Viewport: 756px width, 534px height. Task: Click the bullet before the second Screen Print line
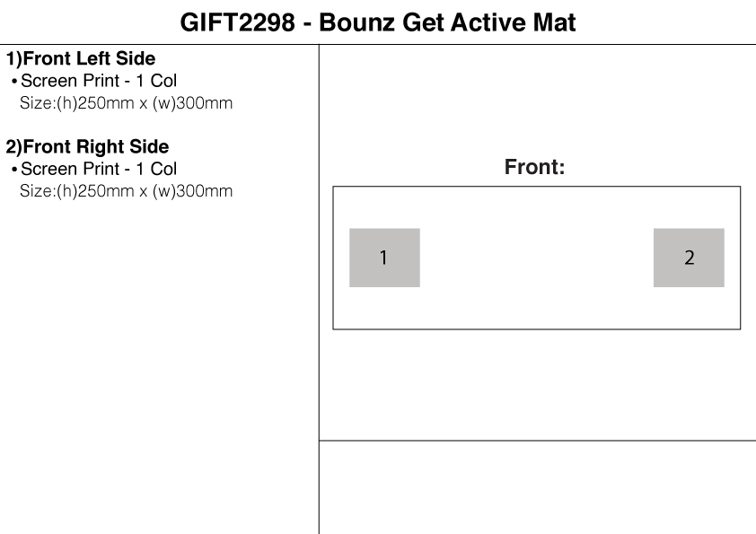[14, 169]
